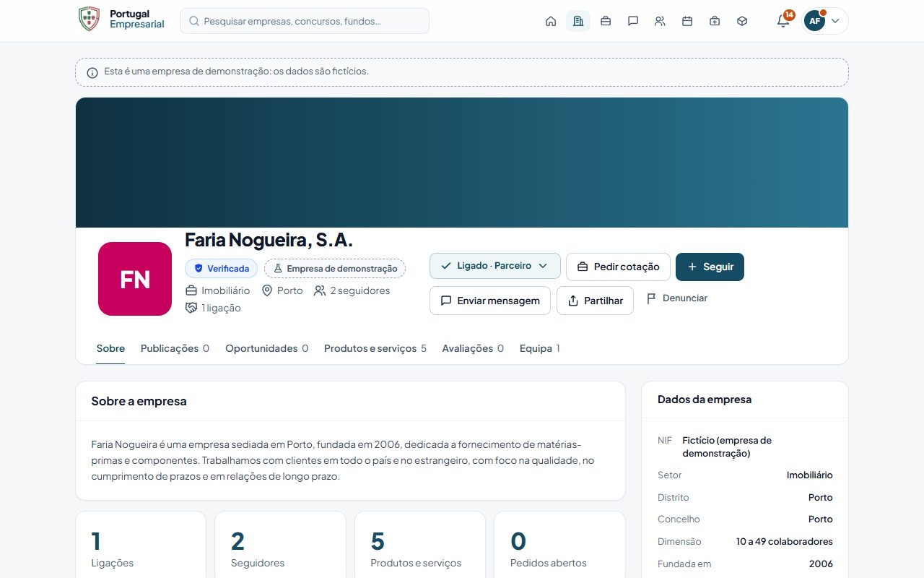Go to the home icon in navbar
This screenshot has height=578, width=924.
(551, 21)
